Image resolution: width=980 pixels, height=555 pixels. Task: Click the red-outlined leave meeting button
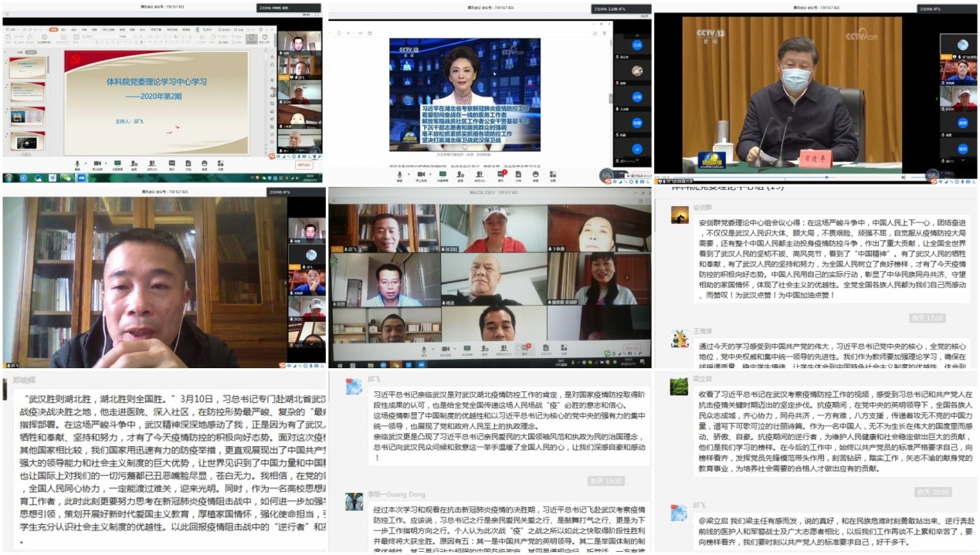point(304,164)
